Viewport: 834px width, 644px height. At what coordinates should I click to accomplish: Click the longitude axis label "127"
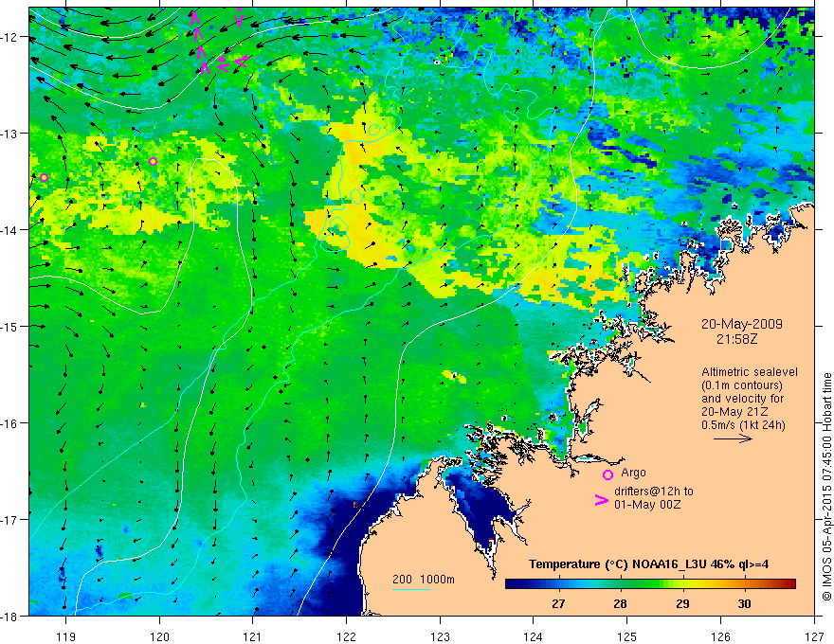[x=814, y=636]
